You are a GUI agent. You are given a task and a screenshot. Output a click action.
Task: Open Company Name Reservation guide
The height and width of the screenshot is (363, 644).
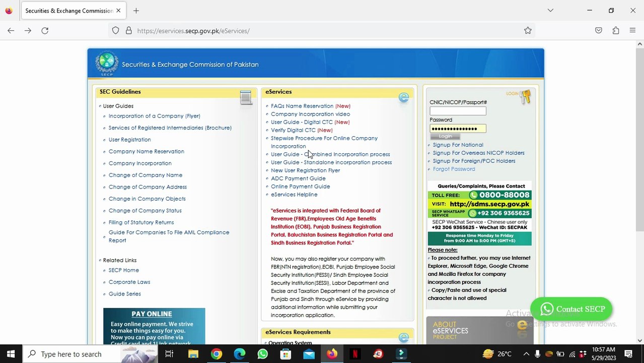(x=146, y=151)
